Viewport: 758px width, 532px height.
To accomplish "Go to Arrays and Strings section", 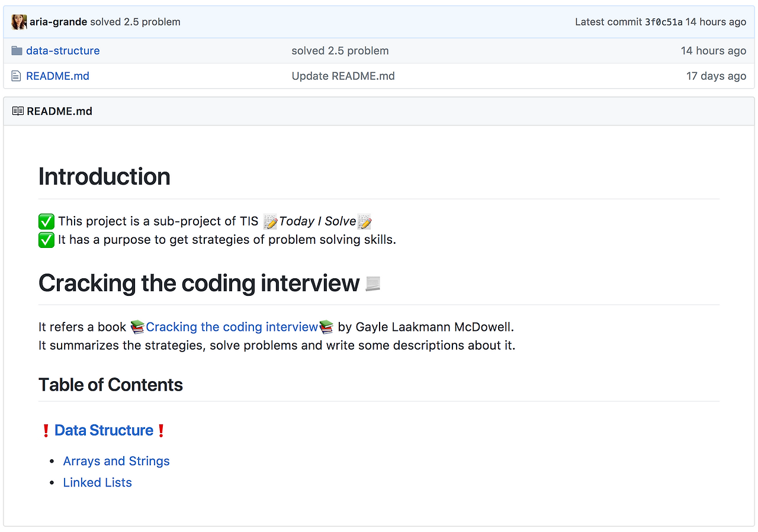I will 116,461.
